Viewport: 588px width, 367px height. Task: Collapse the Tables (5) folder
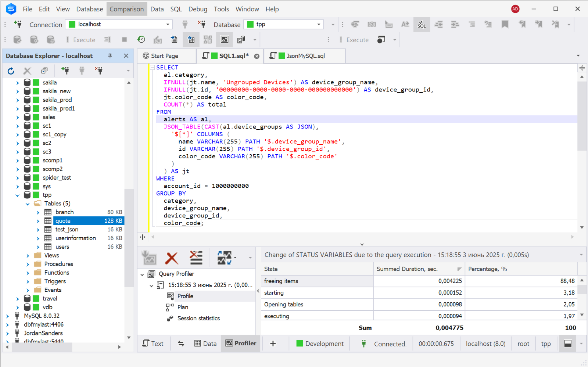pyautogui.click(x=28, y=204)
